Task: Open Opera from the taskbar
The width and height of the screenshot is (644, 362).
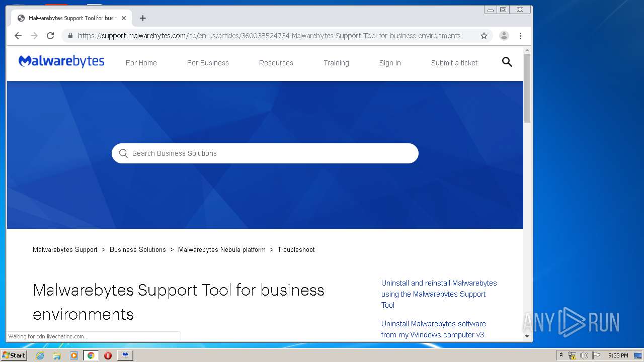Action: click(x=108, y=355)
